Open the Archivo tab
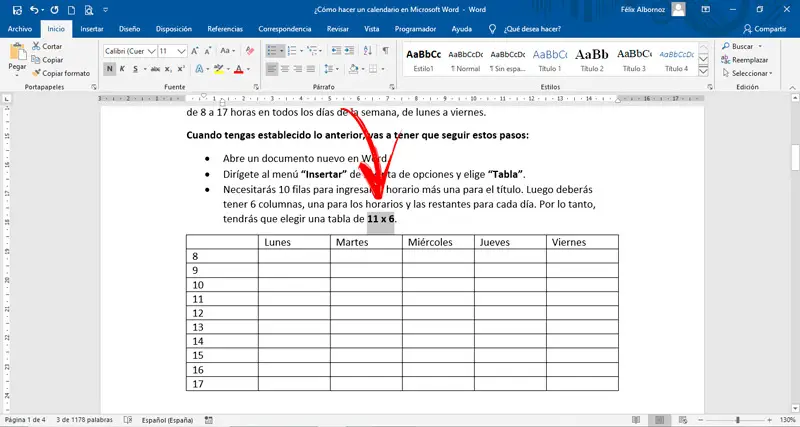The image size is (800, 427). (20, 29)
